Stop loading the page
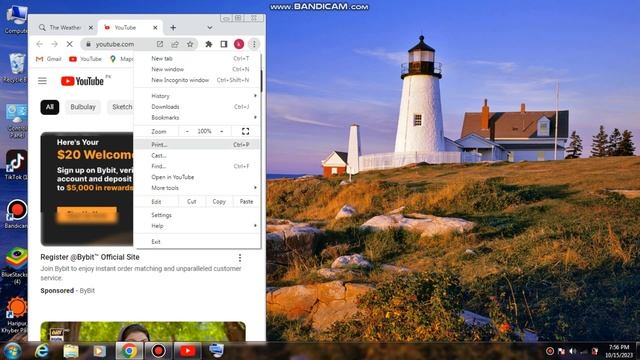The image size is (640, 360). click(x=69, y=44)
